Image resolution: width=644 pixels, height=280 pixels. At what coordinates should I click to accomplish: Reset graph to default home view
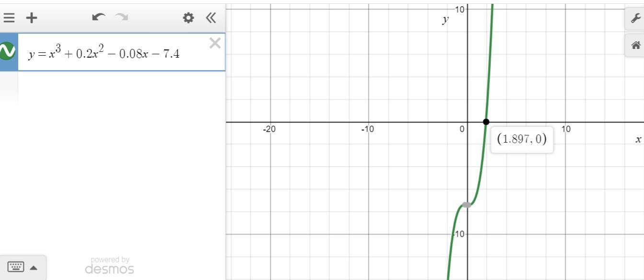(x=636, y=46)
